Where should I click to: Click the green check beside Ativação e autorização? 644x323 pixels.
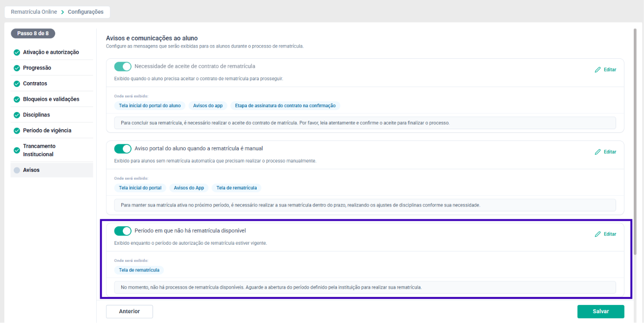17,52
